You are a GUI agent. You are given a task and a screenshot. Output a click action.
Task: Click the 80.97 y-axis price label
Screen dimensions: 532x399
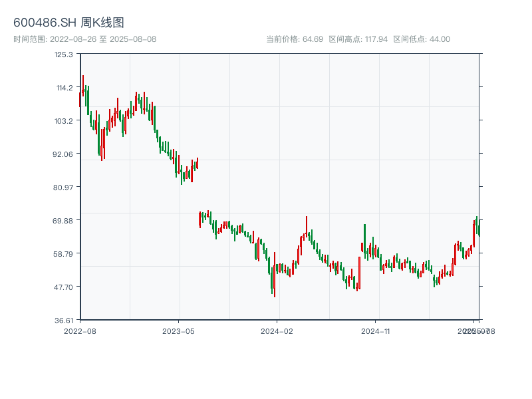(64, 188)
